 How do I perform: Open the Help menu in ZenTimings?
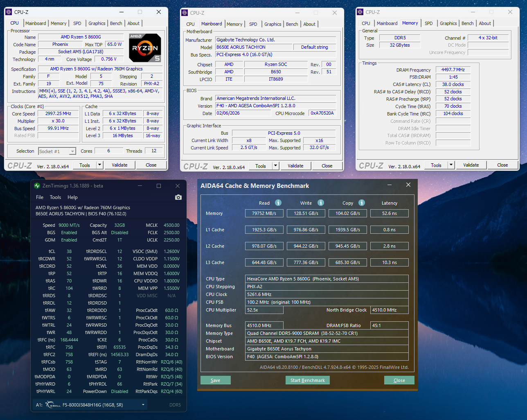tap(72, 197)
